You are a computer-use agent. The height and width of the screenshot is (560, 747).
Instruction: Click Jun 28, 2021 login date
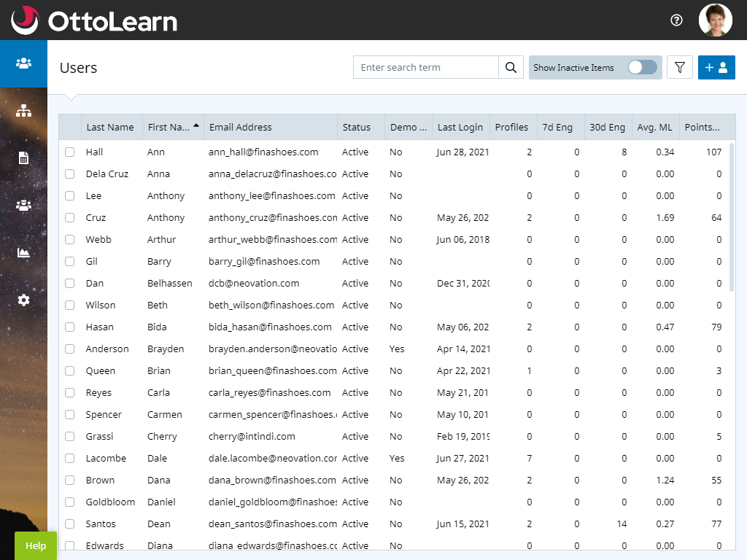(463, 152)
